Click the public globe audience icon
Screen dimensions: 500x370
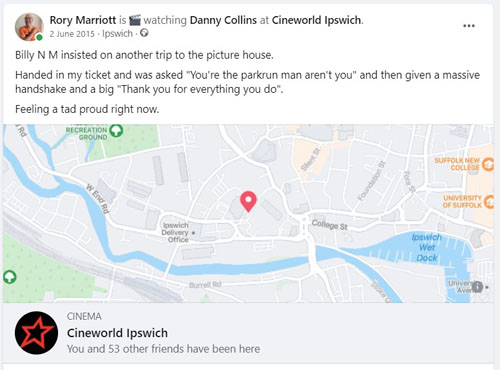[x=144, y=33]
